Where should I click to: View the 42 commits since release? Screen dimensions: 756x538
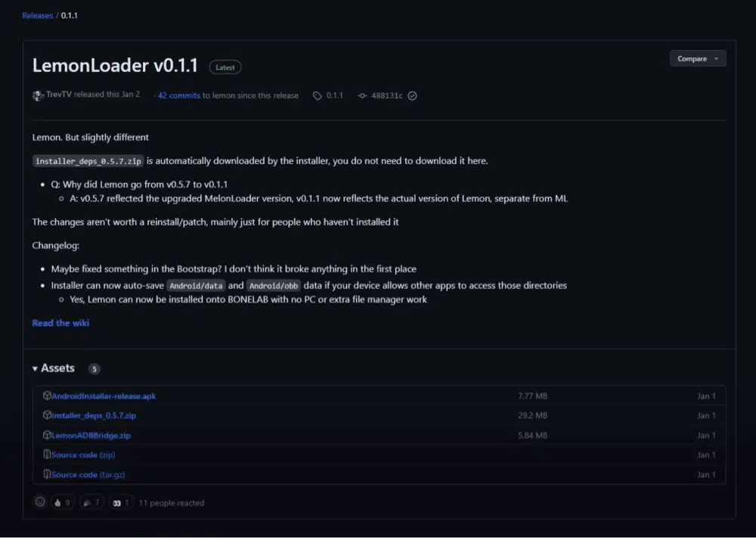tap(179, 95)
